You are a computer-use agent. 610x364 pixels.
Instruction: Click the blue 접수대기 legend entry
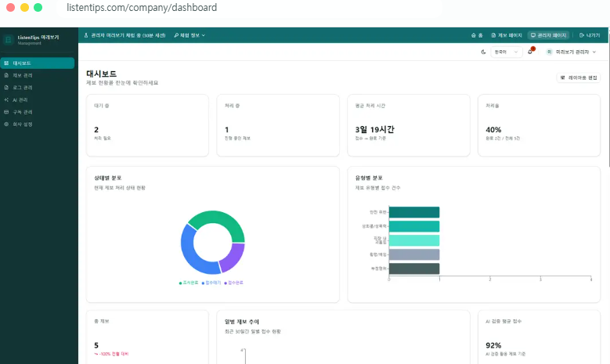211,283
